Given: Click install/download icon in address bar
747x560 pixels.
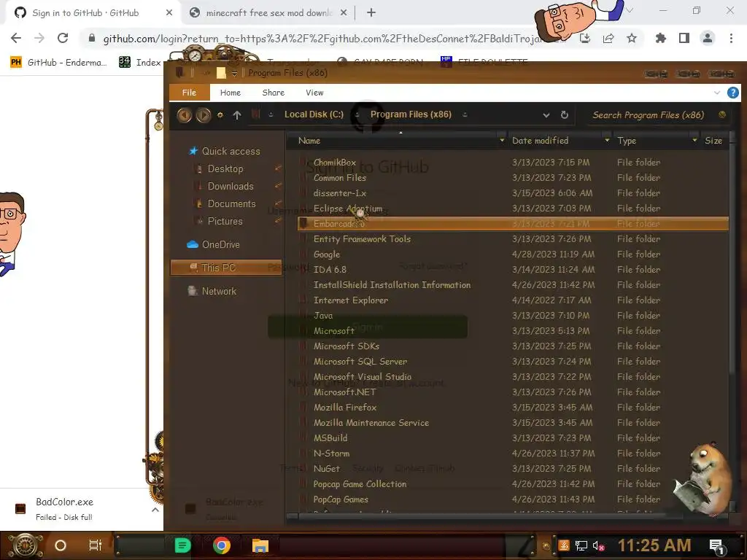Looking at the screenshot, I should point(585,38).
